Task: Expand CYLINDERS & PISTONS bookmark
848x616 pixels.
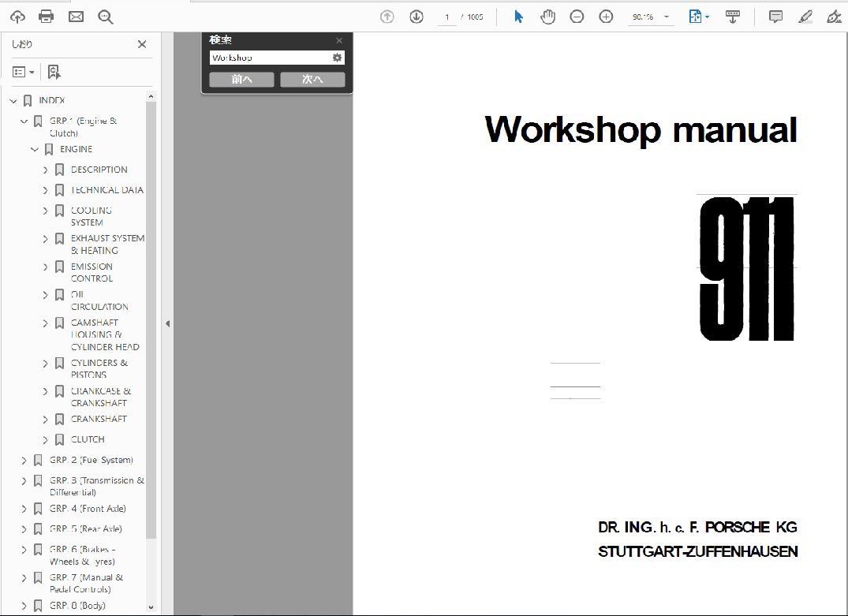Action: point(46,364)
